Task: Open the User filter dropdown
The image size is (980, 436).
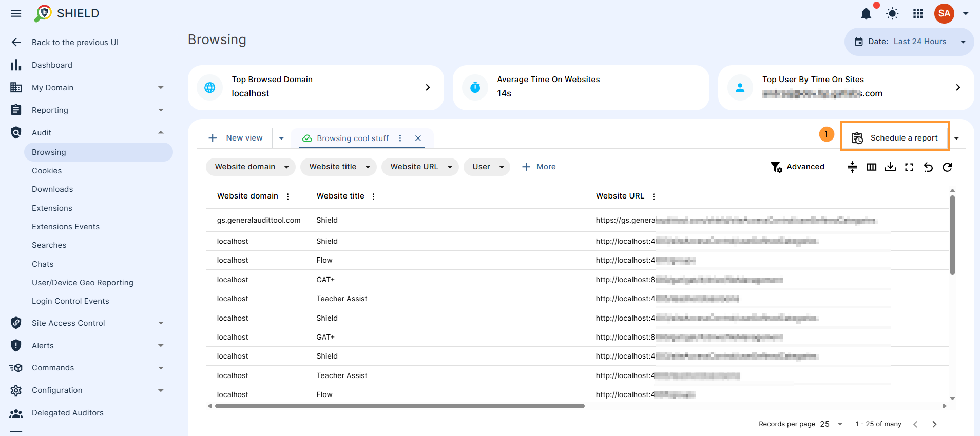Action: coord(487,167)
